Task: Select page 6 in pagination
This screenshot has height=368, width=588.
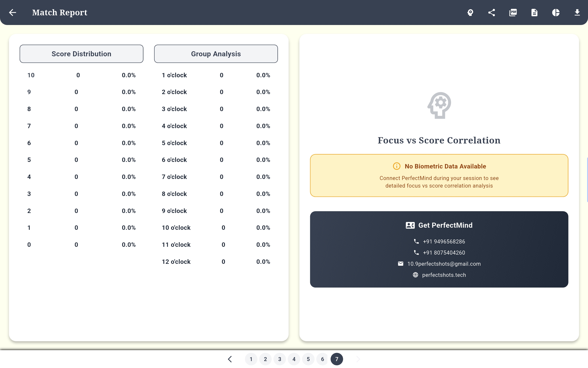Action: (322, 359)
